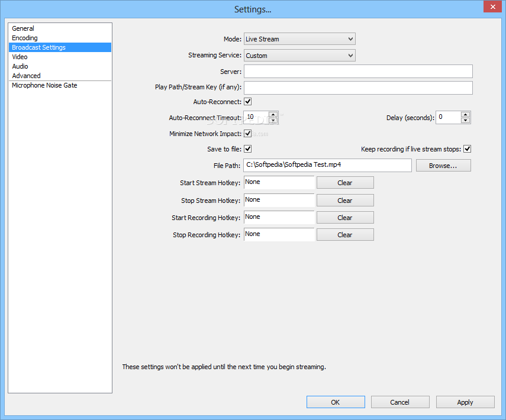Clear the Start Recording Hotkey
The width and height of the screenshot is (506, 420).
coord(345,218)
